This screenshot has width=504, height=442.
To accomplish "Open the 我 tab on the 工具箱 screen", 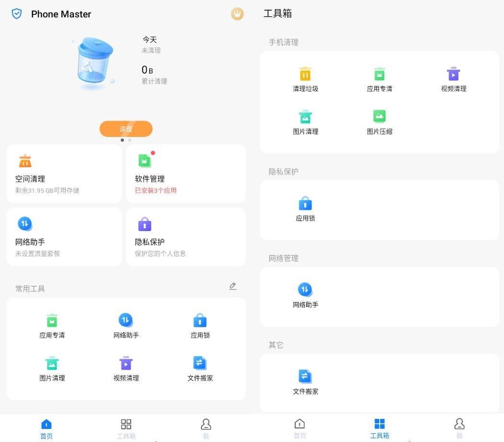I will pyautogui.click(x=459, y=428).
